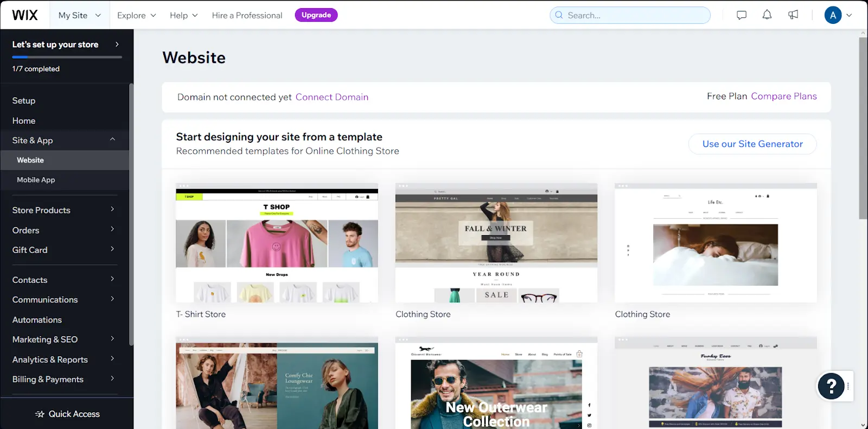
Task: Open Quick Access
Action: click(67, 414)
